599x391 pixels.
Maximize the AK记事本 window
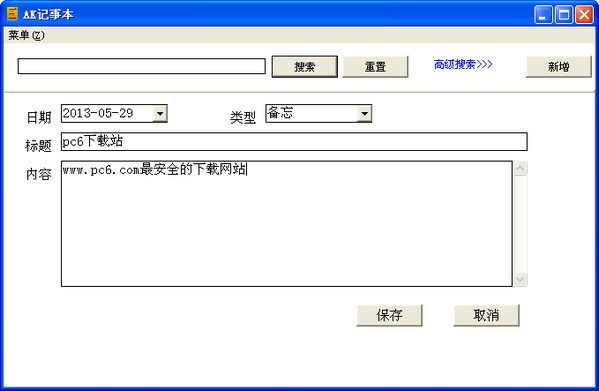point(563,15)
